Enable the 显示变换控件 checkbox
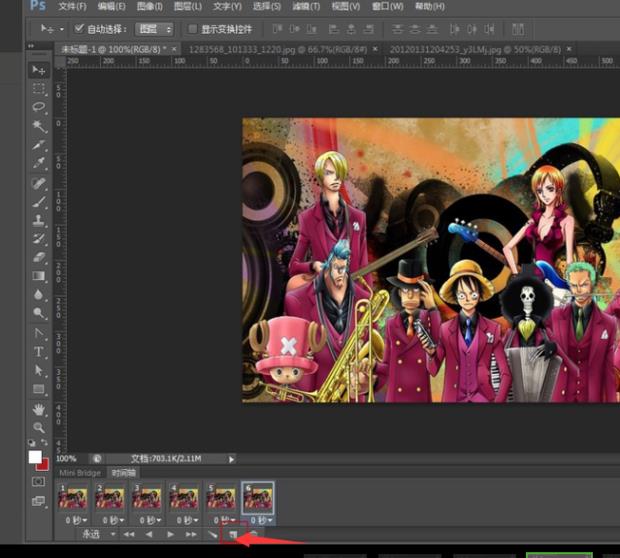The image size is (620, 558). click(193, 29)
